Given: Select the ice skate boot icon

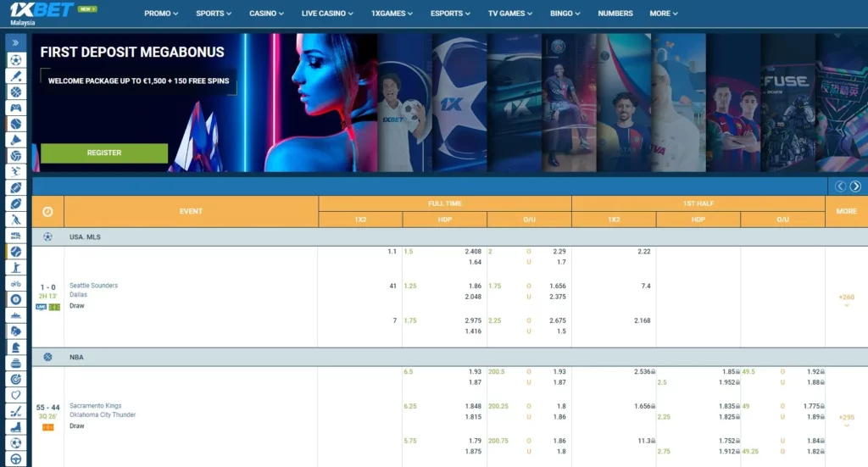Looking at the screenshot, I should tap(15, 427).
